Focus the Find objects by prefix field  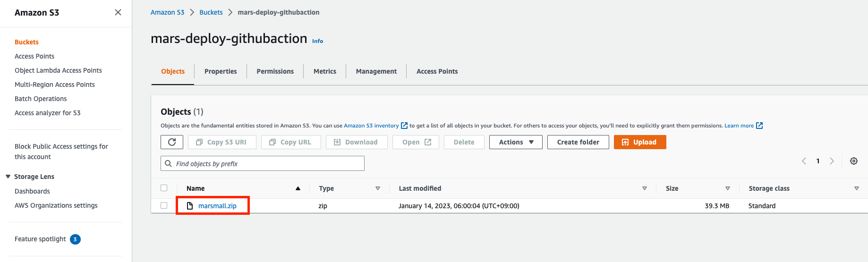click(263, 163)
